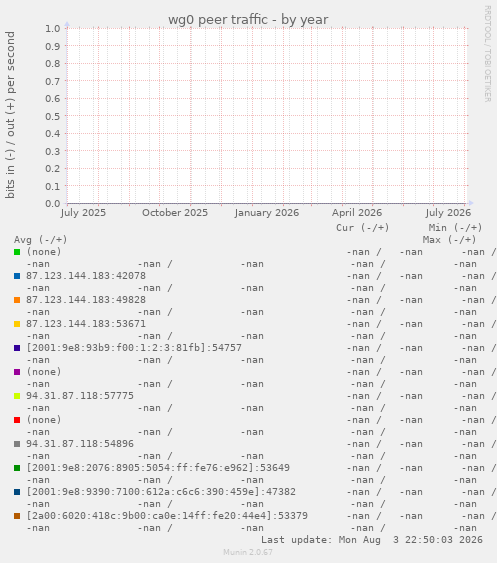The height and width of the screenshot is (563, 497).
Task: Click the magenta swatch beside (none)
Action: pos(17,372)
